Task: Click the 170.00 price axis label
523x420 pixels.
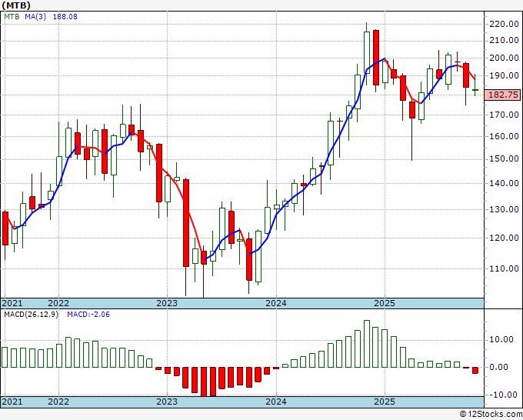Action: 504,115
